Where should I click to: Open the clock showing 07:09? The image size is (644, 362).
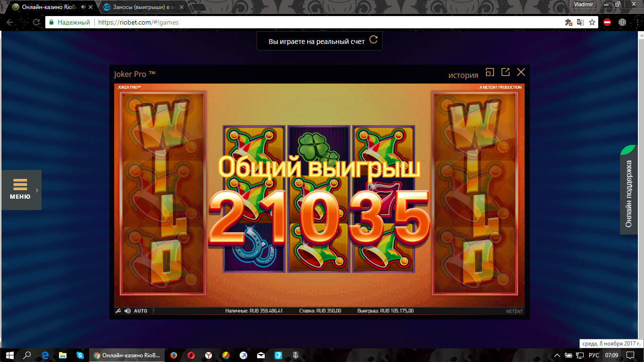[612, 355]
